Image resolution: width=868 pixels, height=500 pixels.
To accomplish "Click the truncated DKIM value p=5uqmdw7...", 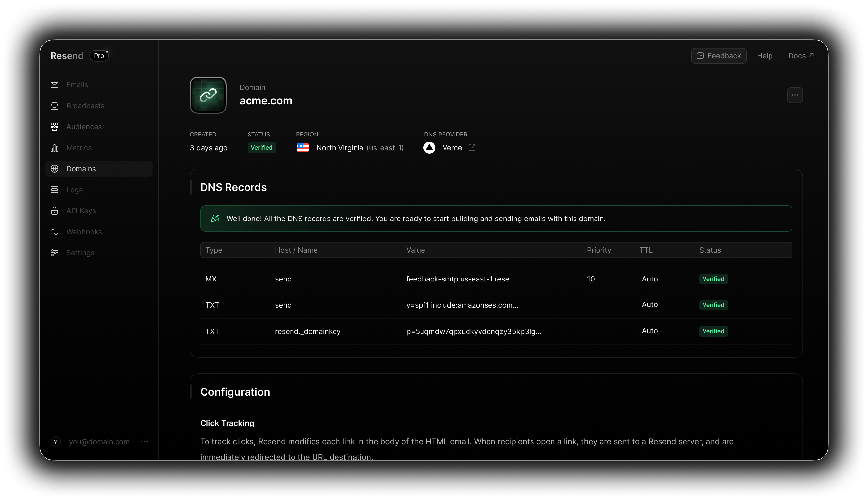I will [x=473, y=331].
